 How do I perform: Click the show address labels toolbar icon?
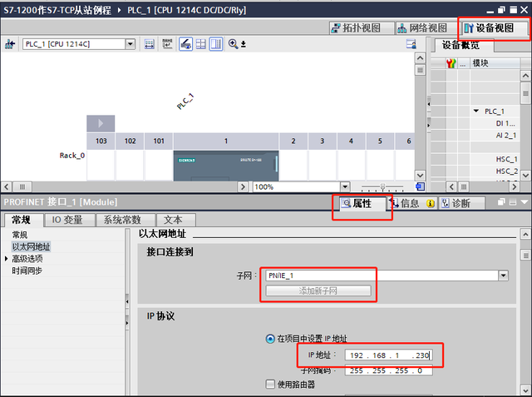click(x=150, y=44)
